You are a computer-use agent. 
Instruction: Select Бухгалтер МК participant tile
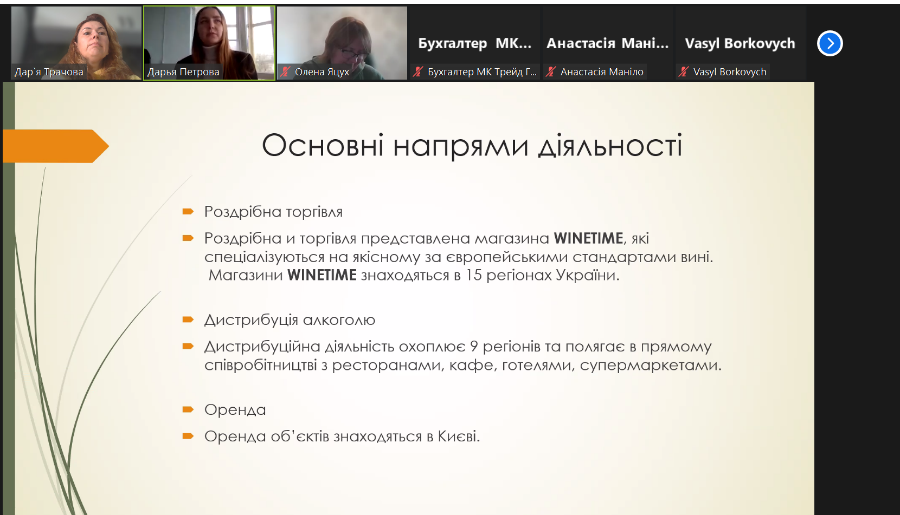(475, 43)
